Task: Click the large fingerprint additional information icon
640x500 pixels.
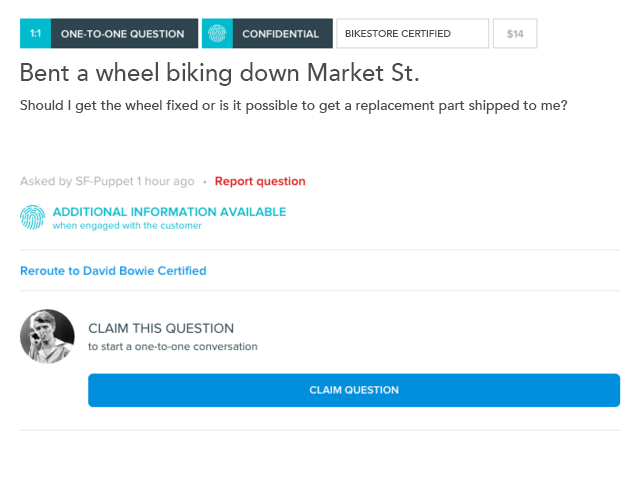Action: (x=33, y=218)
